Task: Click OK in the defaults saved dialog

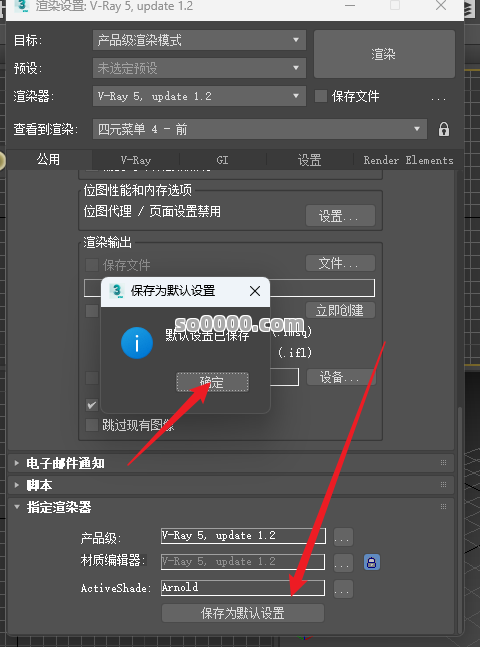Action: [x=213, y=382]
